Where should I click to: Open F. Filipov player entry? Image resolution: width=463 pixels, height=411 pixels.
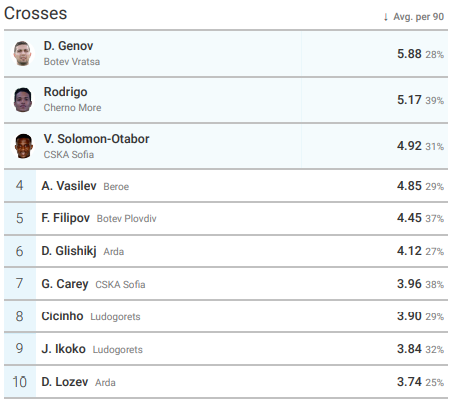point(65,218)
